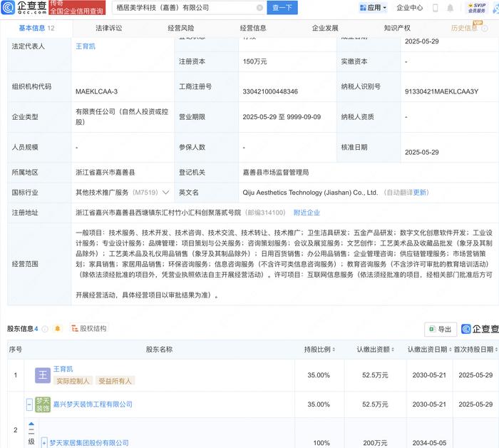Open 企业中心 link

tap(410, 8)
